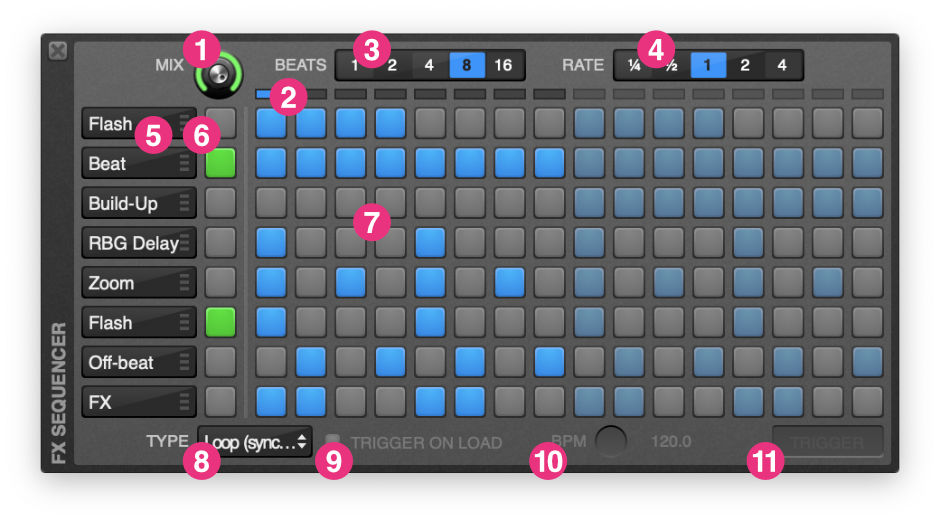Toggle the green enable button for Beat
The height and width of the screenshot is (521, 940).
pyautogui.click(x=221, y=163)
